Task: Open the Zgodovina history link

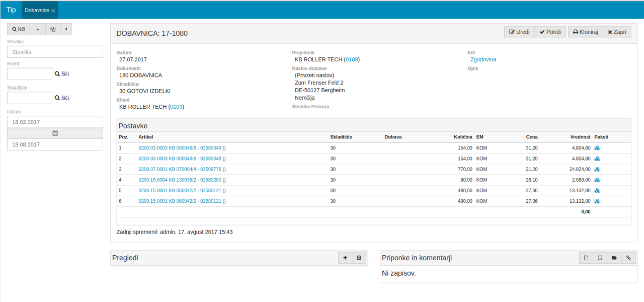Action: point(483,59)
